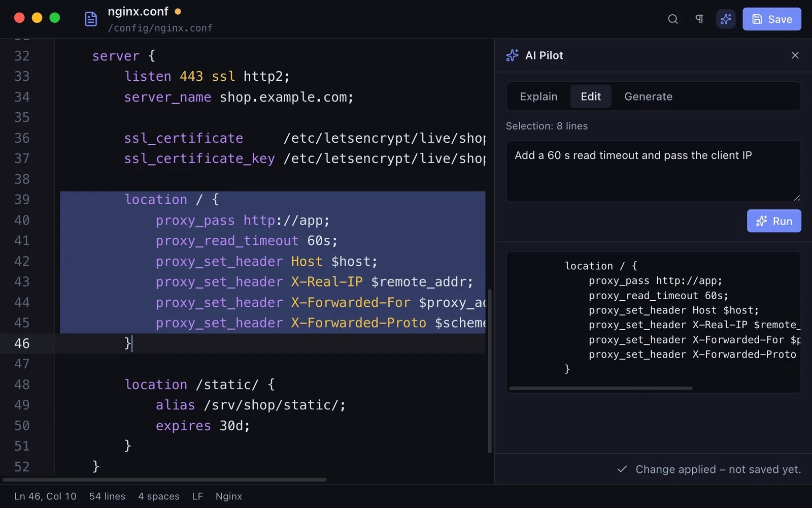Screen dimensions: 812x508
Task: Open the Generate tab
Action: pyautogui.click(x=648, y=97)
